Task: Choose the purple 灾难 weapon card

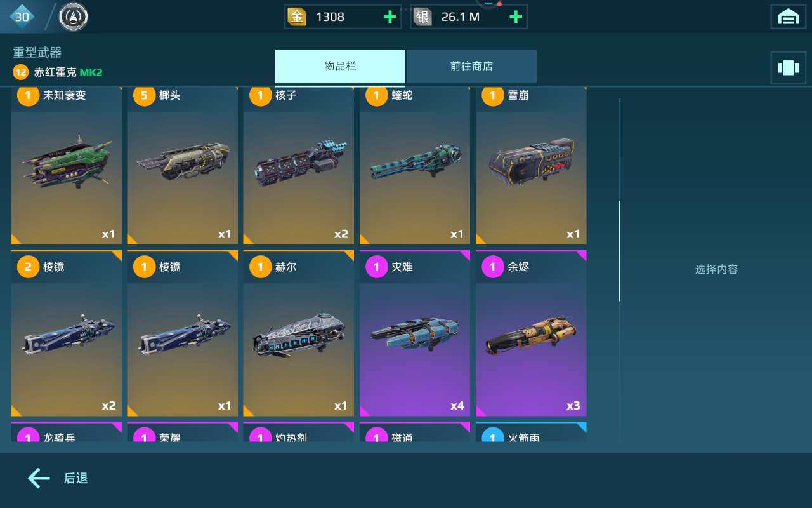Action: coord(415,333)
